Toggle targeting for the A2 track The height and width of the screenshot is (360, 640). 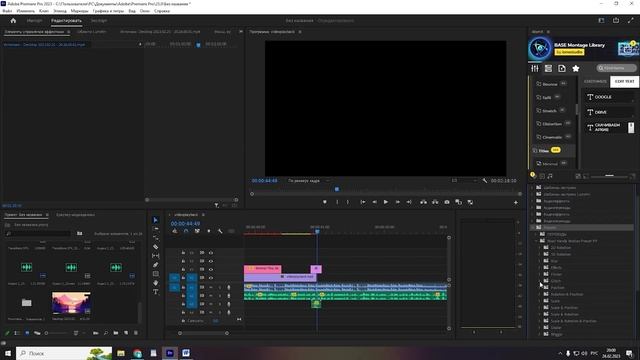pos(191,296)
